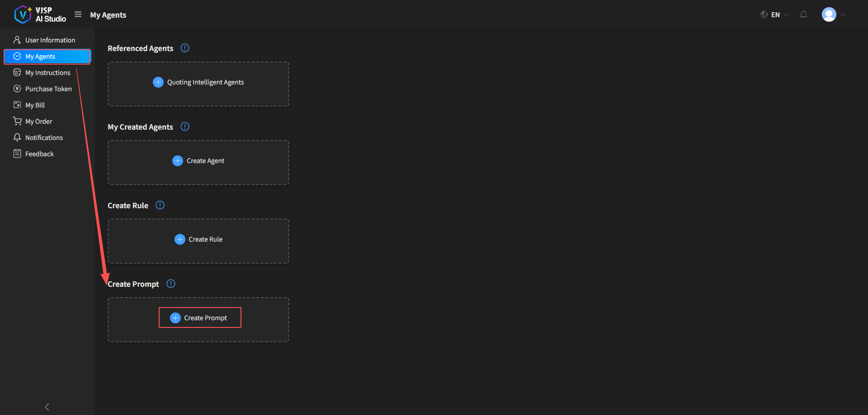Click the Create Rule button

point(198,239)
